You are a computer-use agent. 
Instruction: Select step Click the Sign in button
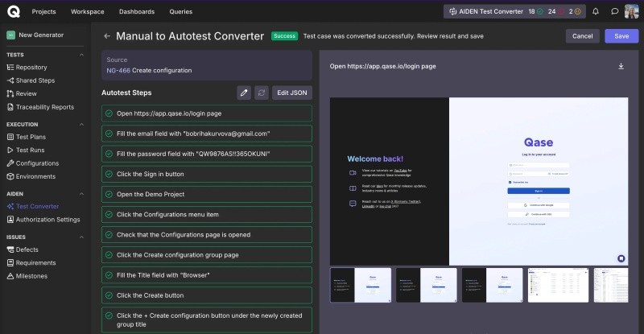click(x=207, y=174)
